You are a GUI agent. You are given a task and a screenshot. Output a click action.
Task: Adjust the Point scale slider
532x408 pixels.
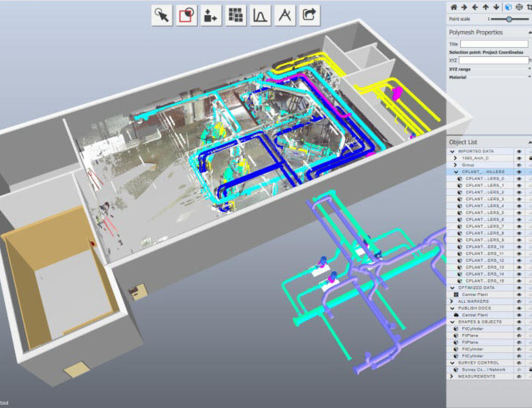click(509, 19)
